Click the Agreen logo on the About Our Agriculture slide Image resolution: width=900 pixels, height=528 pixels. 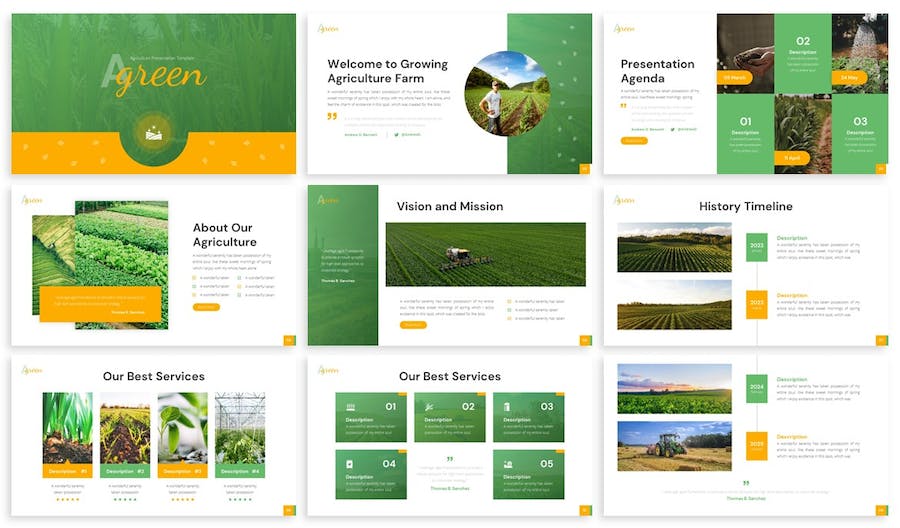(x=32, y=200)
